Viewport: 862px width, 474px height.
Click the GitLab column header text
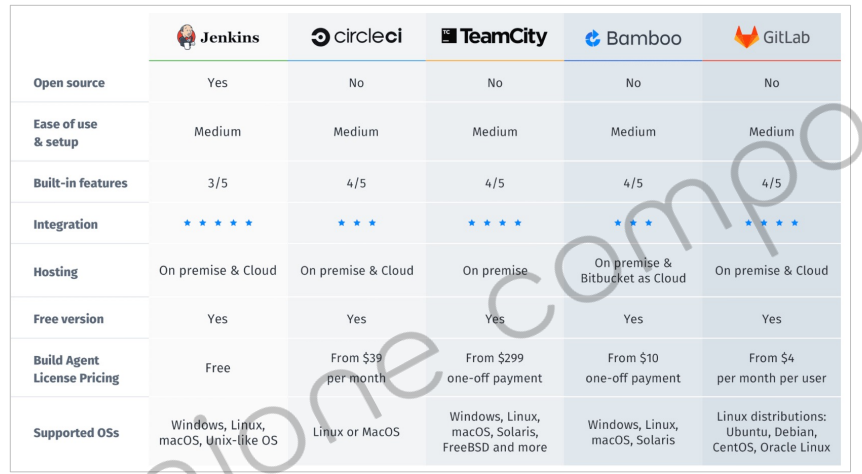786,37
